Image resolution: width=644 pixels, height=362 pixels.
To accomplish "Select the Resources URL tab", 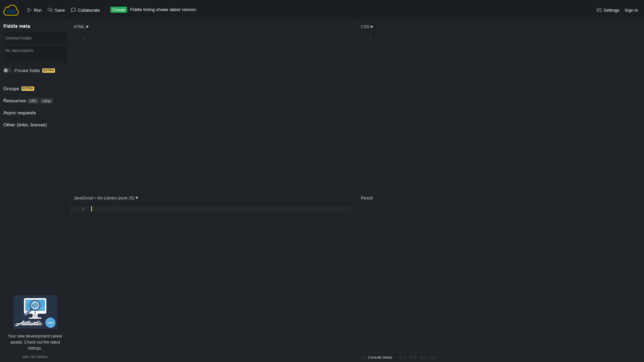I will coord(33,101).
